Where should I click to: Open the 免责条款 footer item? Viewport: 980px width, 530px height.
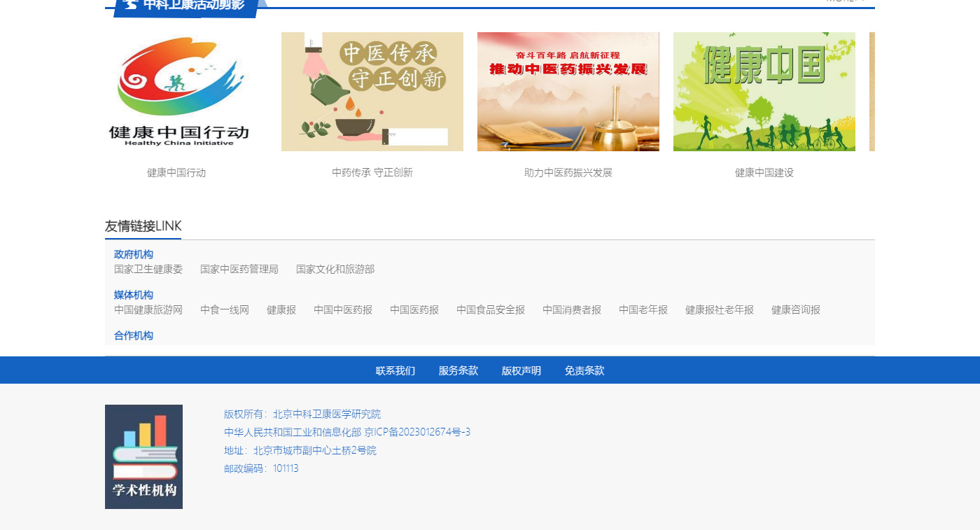click(584, 371)
